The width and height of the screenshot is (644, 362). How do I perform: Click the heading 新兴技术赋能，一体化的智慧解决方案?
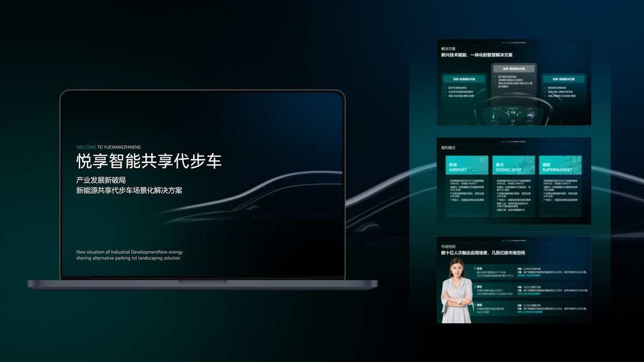pyautogui.click(x=477, y=55)
